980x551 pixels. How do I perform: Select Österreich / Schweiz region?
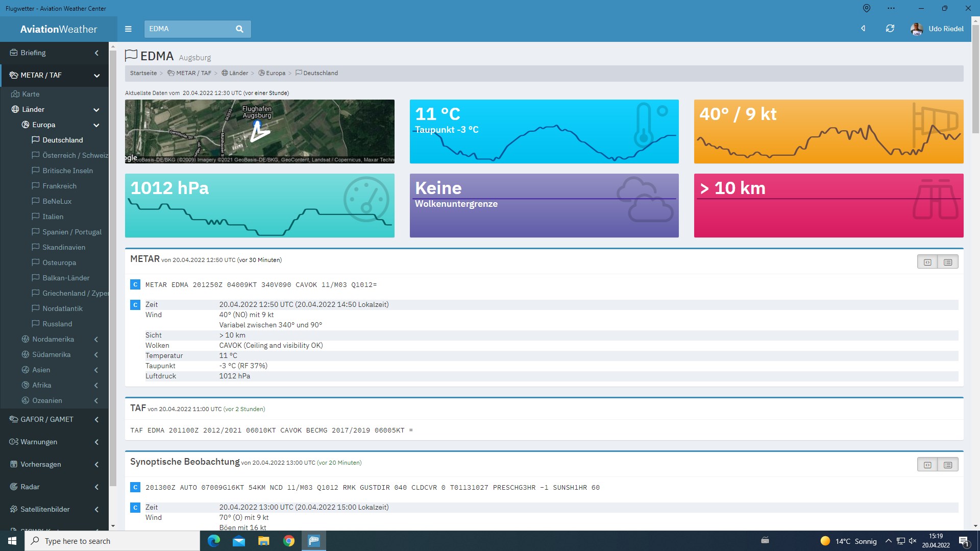click(x=69, y=155)
